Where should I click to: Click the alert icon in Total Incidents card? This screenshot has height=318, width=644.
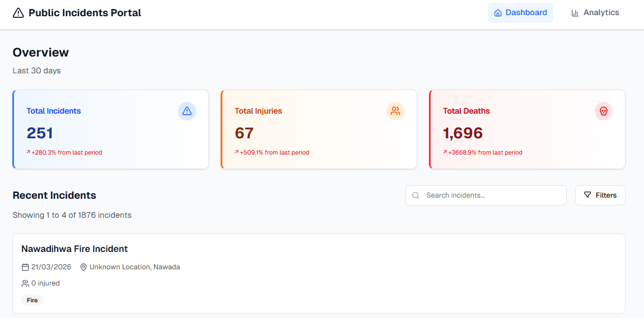(187, 111)
